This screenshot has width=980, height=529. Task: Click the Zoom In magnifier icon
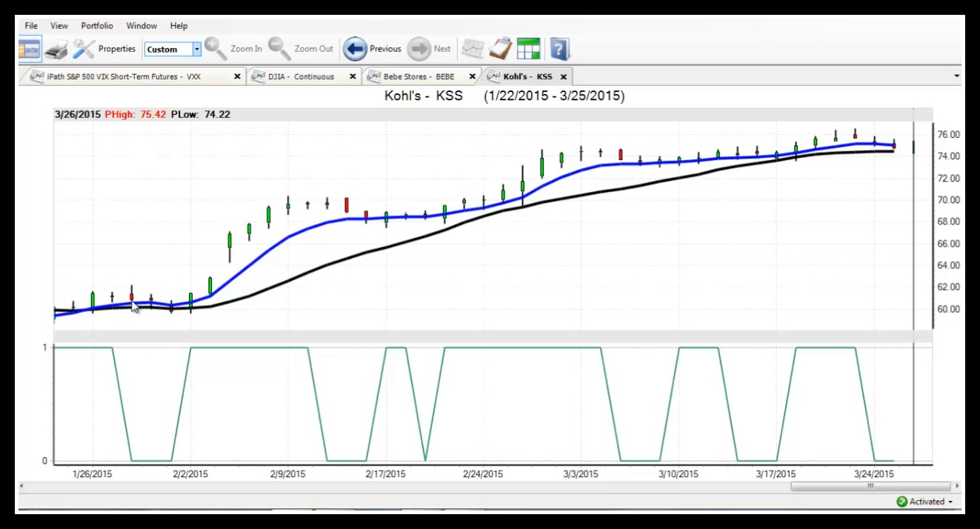coord(216,49)
